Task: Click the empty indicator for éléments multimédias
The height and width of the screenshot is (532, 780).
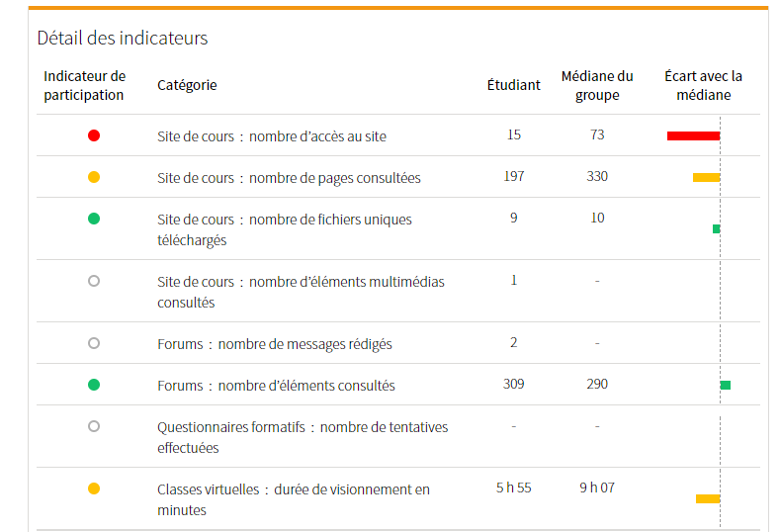Action: 94,281
